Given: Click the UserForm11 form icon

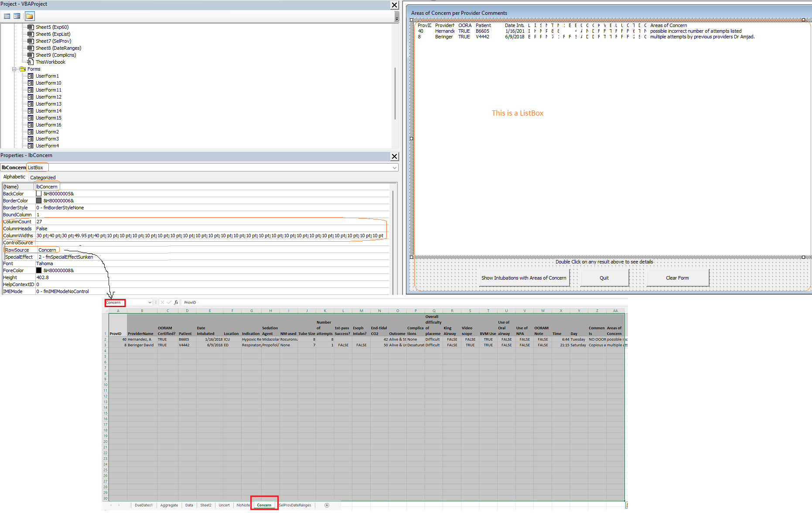Looking at the screenshot, I should point(31,90).
